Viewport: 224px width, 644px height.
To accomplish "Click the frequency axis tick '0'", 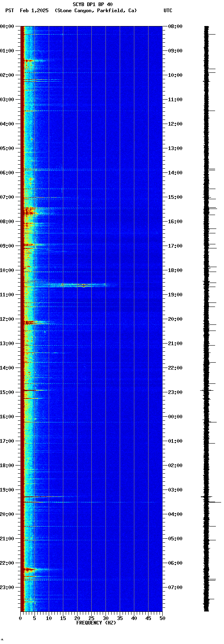I will [20, 618].
